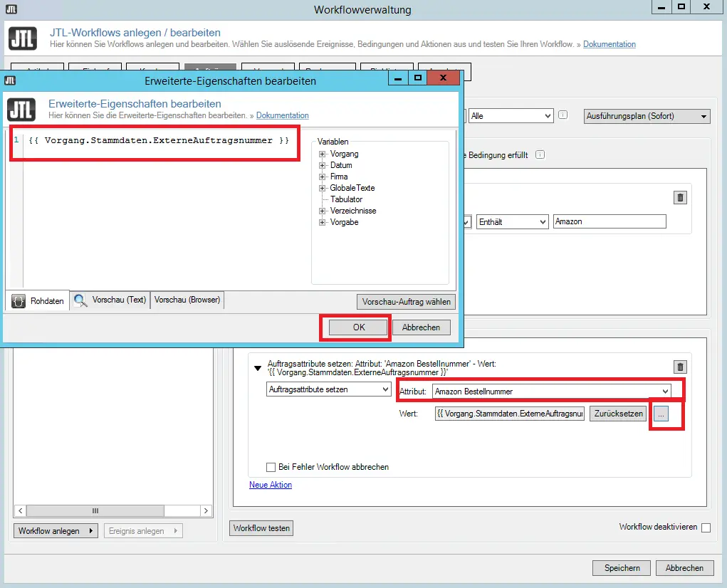727x588 pixels.
Task: Minimize the Workflowverwaltung window
Action: [661, 7]
